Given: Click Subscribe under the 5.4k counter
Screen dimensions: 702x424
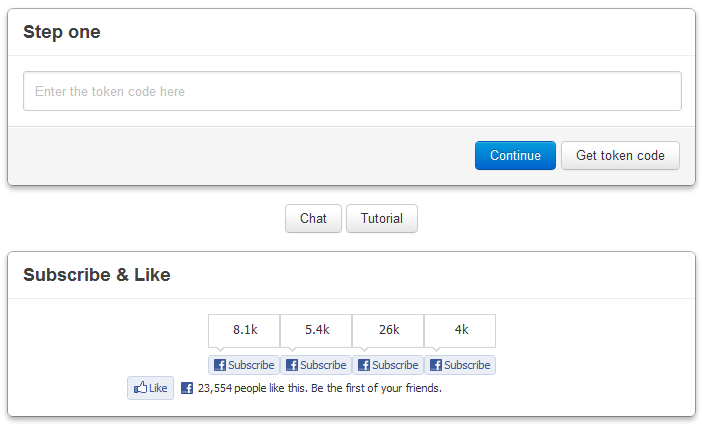Looking at the screenshot, I should [x=316, y=365].
